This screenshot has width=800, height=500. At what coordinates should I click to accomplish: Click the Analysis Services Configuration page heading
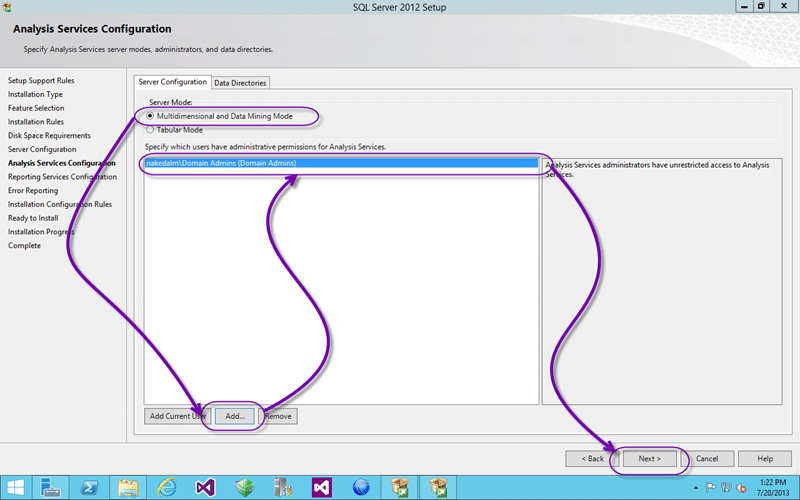click(x=92, y=29)
